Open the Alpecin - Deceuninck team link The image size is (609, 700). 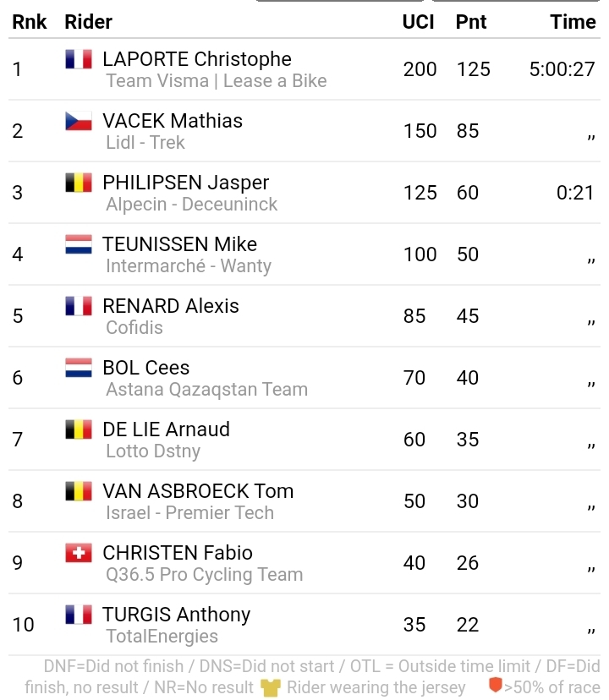pos(191,205)
